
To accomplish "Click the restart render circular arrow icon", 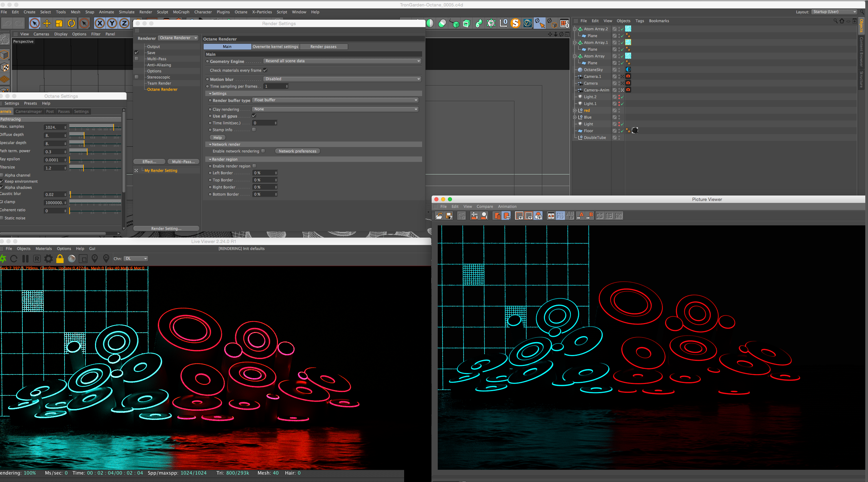I will pyautogui.click(x=14, y=259).
